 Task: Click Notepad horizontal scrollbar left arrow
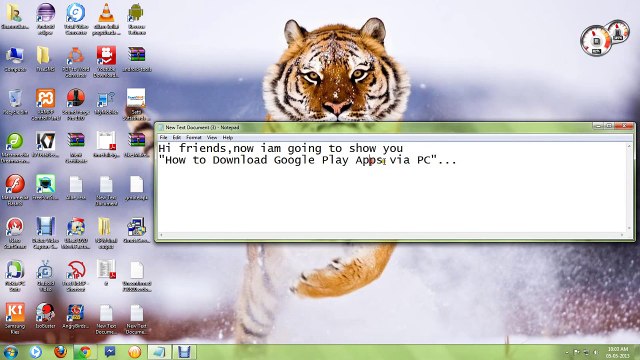[162, 235]
